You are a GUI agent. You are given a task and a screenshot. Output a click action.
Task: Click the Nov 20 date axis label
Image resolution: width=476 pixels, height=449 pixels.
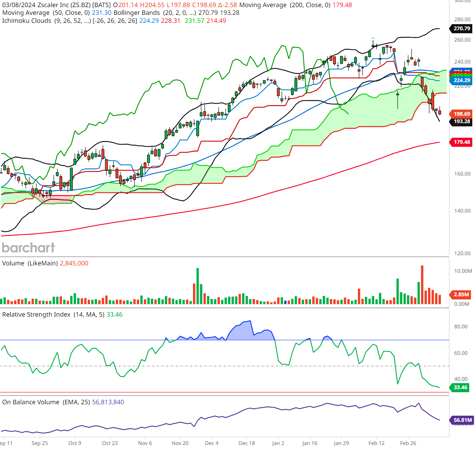[x=180, y=443]
